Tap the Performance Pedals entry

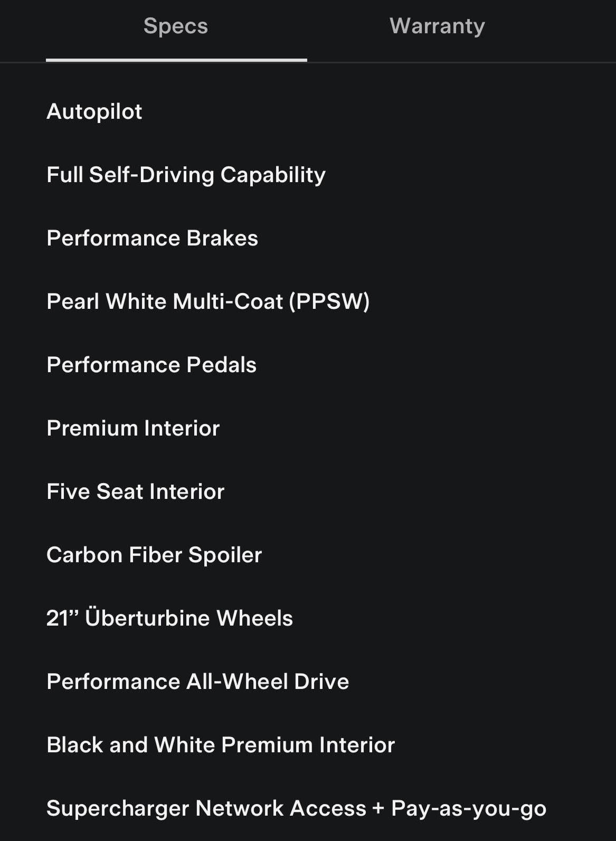point(151,365)
